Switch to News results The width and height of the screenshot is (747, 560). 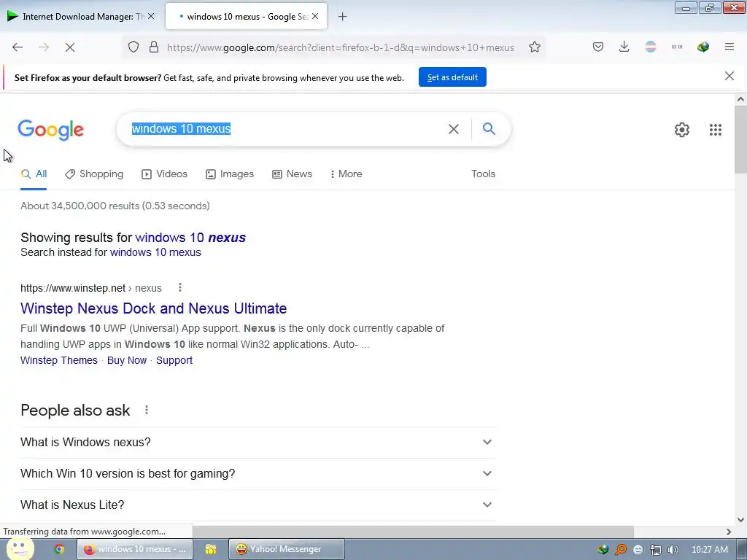click(292, 174)
